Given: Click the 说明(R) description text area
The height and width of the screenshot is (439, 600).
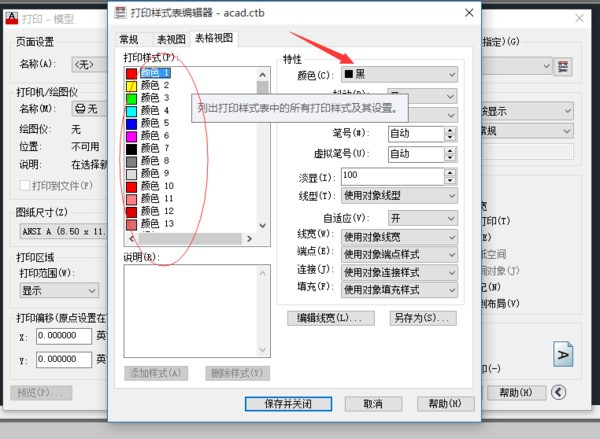Looking at the screenshot, I should (197, 311).
